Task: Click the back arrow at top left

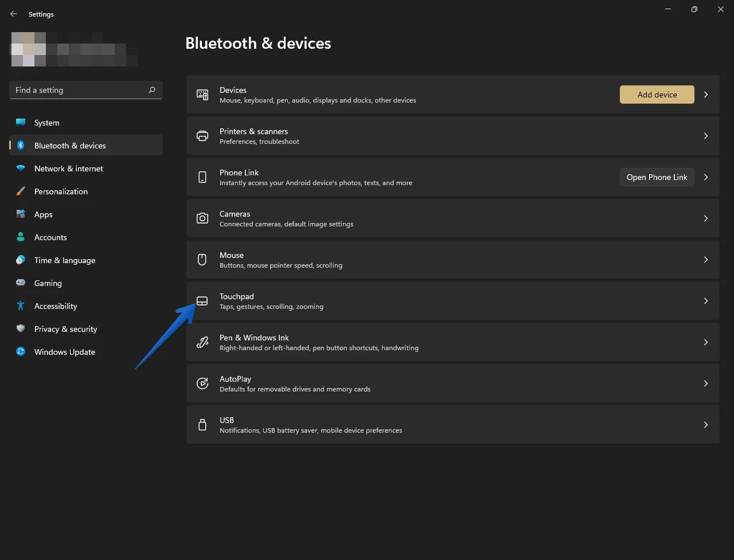Action: pos(13,13)
